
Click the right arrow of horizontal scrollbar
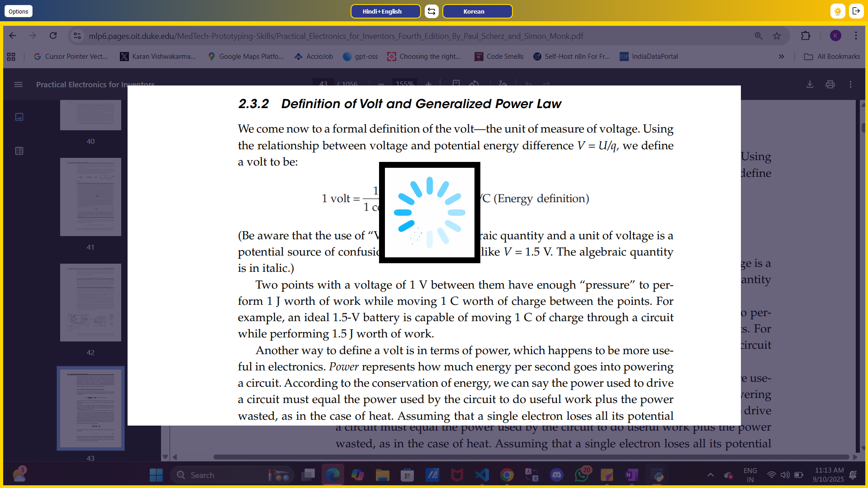pos(855,457)
